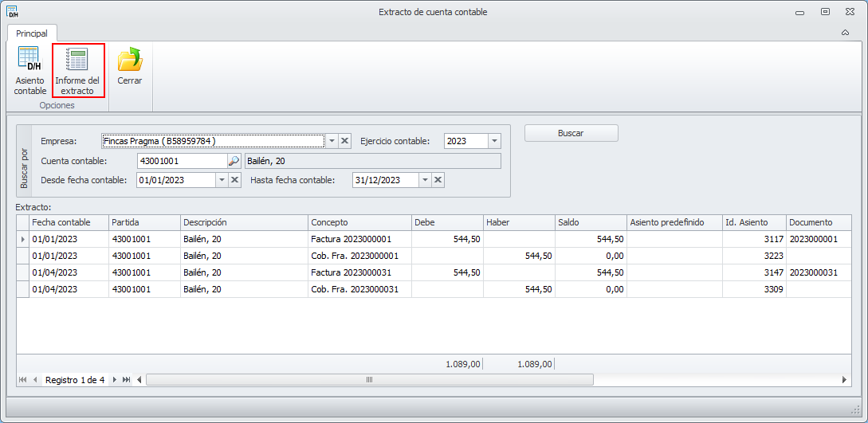This screenshot has width=868, height=423.
Task: Maximize the window from title bar
Action: 825,12
